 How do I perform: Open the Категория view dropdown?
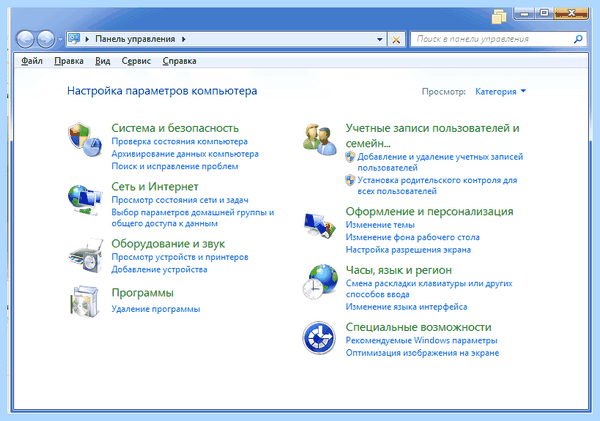tap(500, 91)
